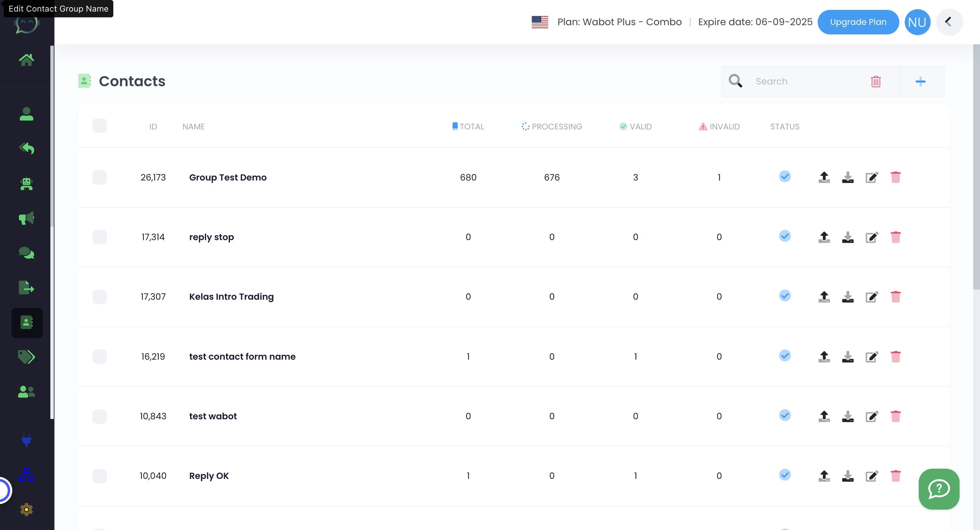The height and width of the screenshot is (530, 980).
Task: Tick the select-all checkbox in table header
Action: 100,126
